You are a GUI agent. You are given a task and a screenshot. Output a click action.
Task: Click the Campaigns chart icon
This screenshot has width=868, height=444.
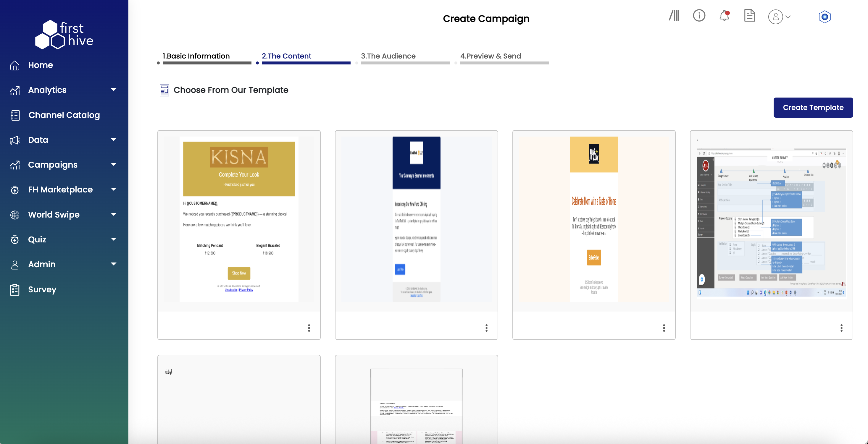click(15, 165)
